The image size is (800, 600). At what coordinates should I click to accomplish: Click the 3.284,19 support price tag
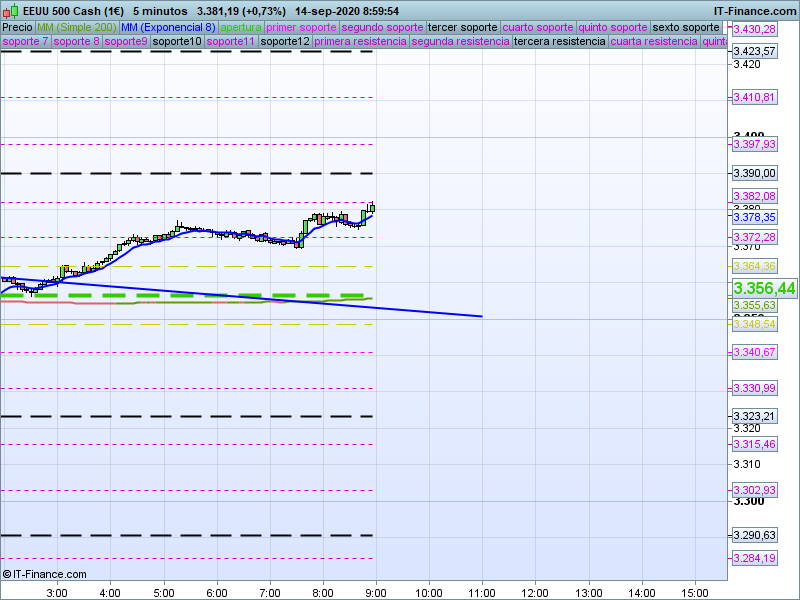click(x=754, y=558)
